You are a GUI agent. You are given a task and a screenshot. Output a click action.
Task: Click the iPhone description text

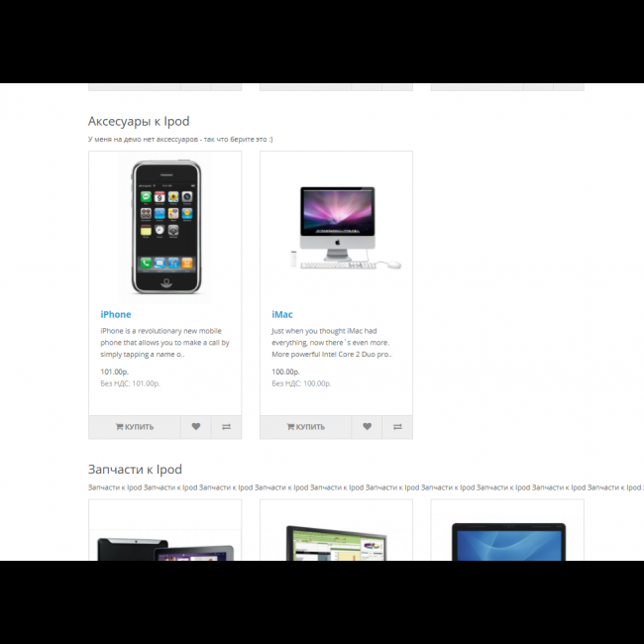click(x=164, y=343)
